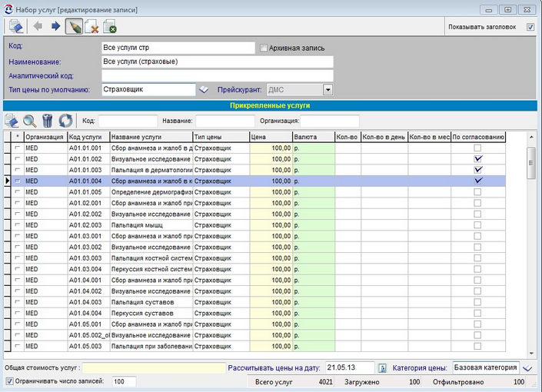Click the Код filter field in services toolbar
This screenshot has width=542, height=392.
click(x=128, y=121)
